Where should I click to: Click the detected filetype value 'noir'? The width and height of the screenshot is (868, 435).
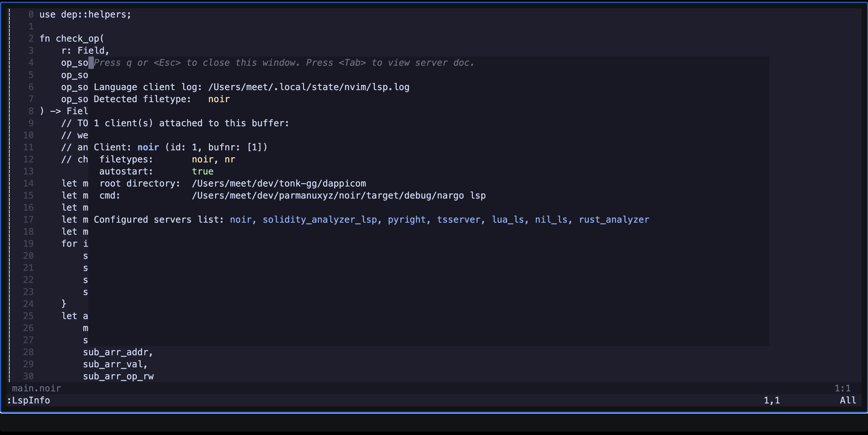pos(219,99)
